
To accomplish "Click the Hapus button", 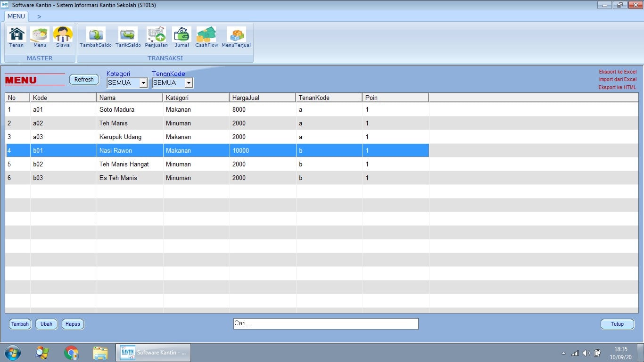I will (x=73, y=324).
